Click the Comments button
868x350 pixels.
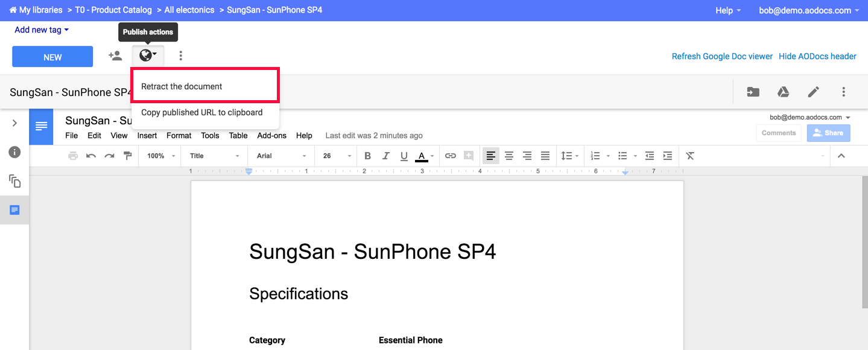pos(779,133)
